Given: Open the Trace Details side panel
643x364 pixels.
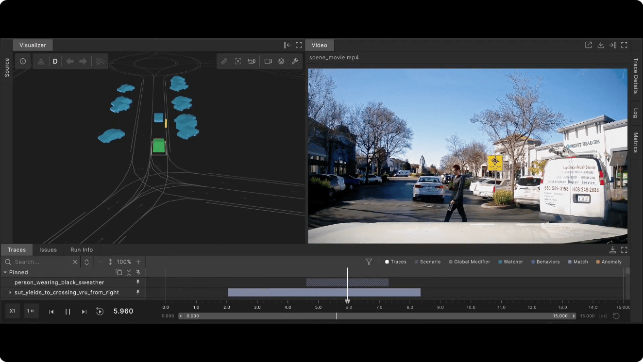Looking at the screenshot, I should pyautogui.click(x=635, y=76).
